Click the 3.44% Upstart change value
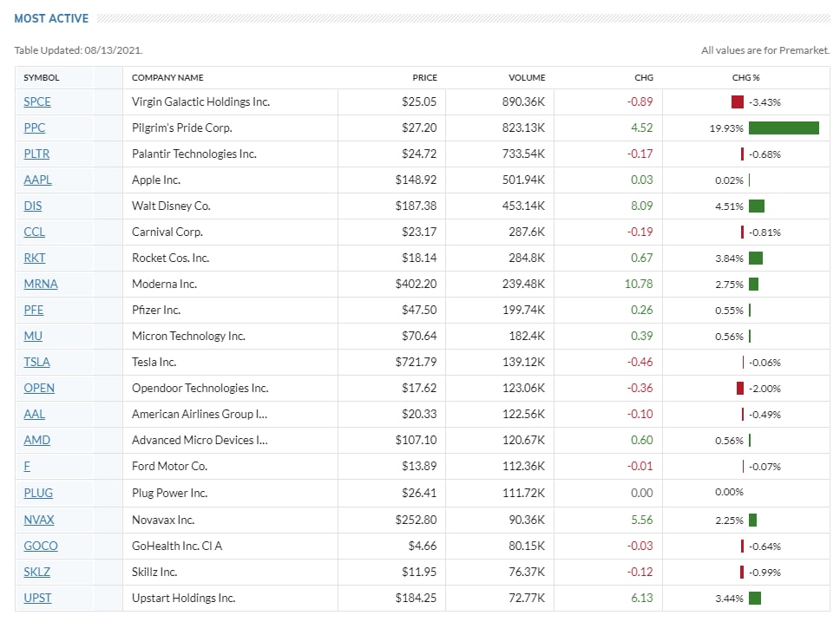 pos(729,599)
